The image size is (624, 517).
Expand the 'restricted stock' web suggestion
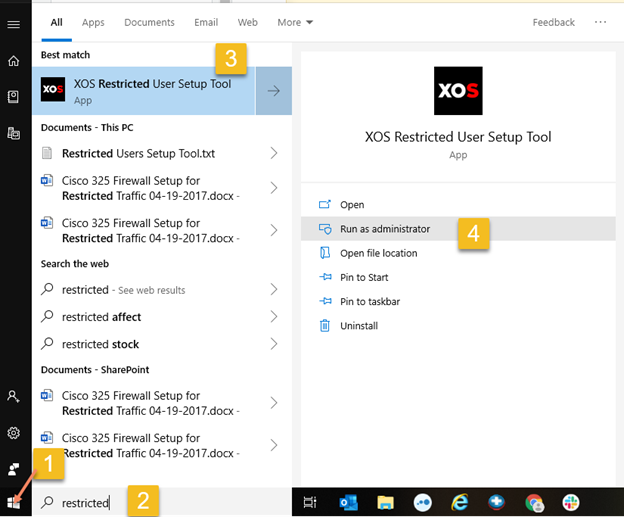tap(274, 344)
